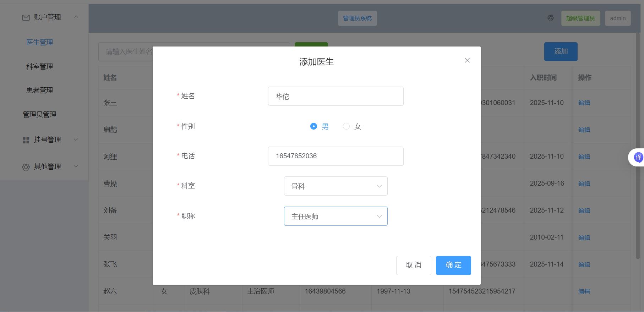Click the 姓名 input field containing 华佗
The width and height of the screenshot is (644, 312).
(x=335, y=96)
